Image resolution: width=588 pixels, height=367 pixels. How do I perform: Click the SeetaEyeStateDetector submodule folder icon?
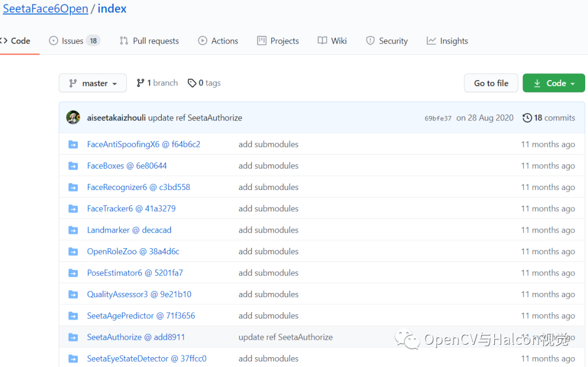tap(73, 358)
